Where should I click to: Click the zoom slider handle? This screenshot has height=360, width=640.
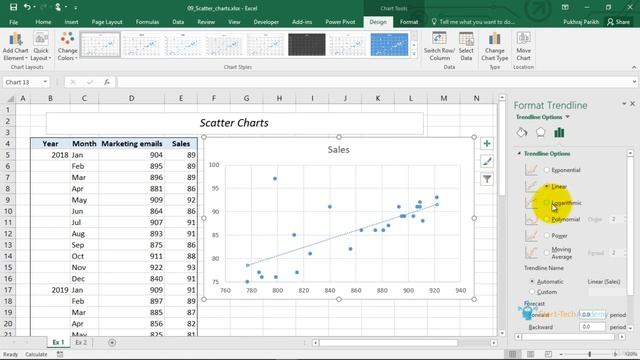[589, 354]
